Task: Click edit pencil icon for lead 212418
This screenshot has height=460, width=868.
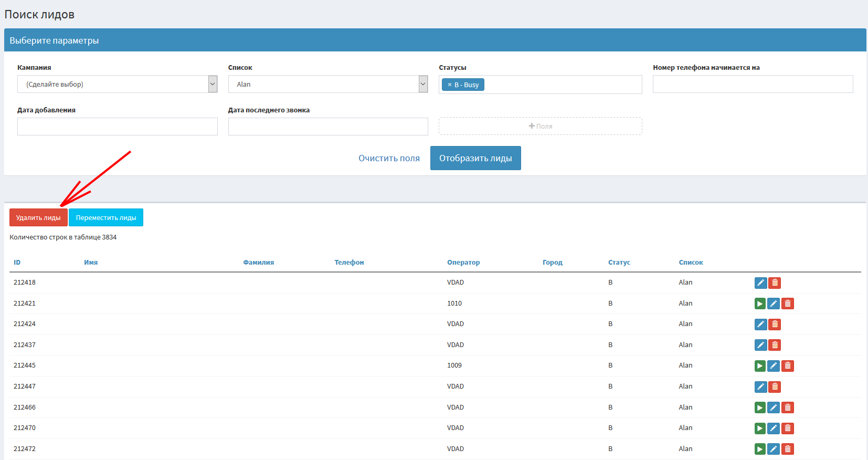Action: [x=760, y=283]
